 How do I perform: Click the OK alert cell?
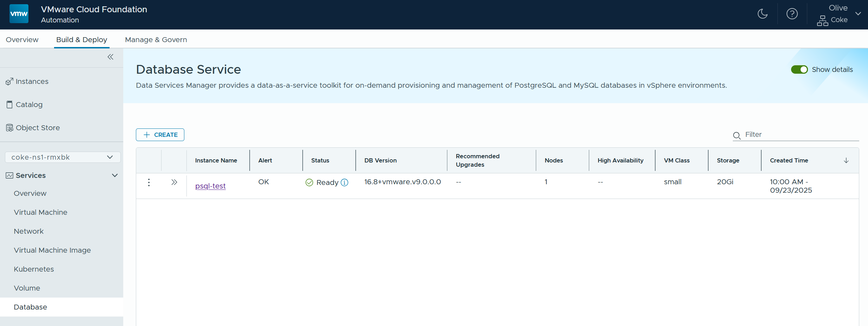(x=264, y=182)
